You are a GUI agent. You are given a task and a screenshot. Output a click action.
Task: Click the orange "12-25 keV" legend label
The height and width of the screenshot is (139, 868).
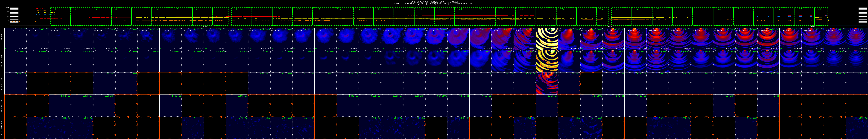[41, 11]
